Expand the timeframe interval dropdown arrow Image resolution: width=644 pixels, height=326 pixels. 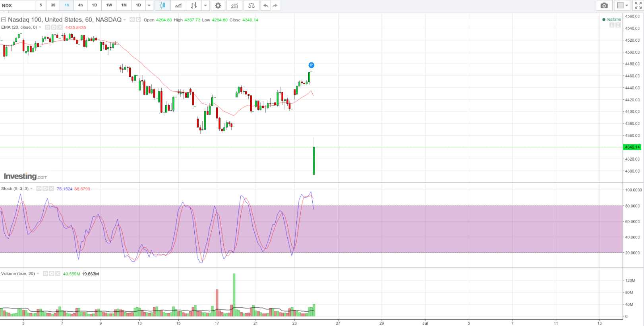tap(149, 6)
